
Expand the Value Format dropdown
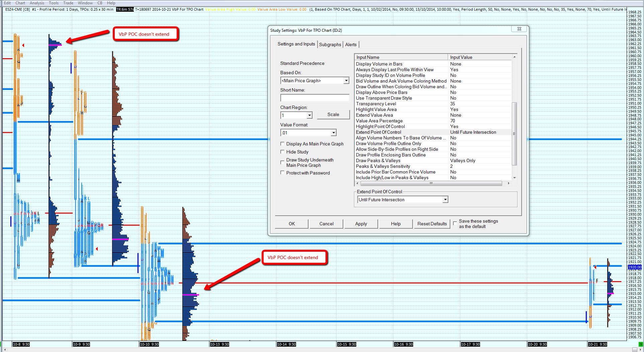pyautogui.click(x=334, y=133)
